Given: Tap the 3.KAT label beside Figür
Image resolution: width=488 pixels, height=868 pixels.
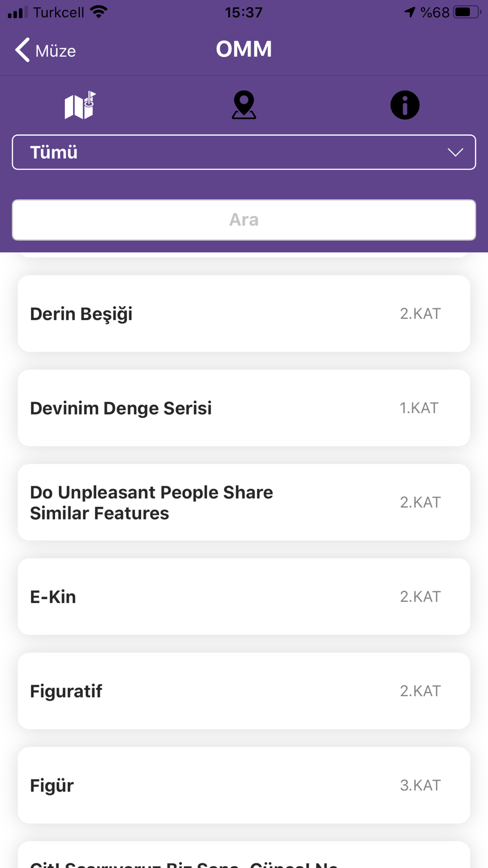Looking at the screenshot, I should [x=420, y=785].
